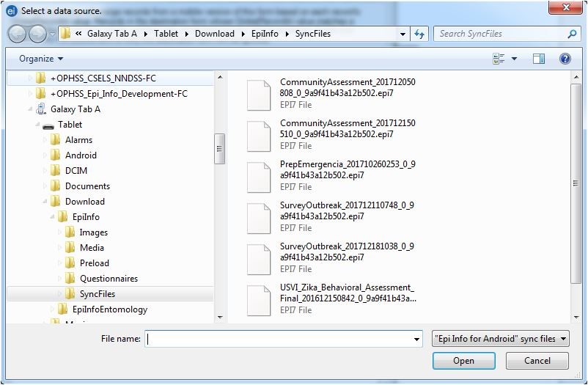This screenshot has width=588, height=385.
Task: Click the folder tree scroll down arrow
Action: [x=220, y=318]
